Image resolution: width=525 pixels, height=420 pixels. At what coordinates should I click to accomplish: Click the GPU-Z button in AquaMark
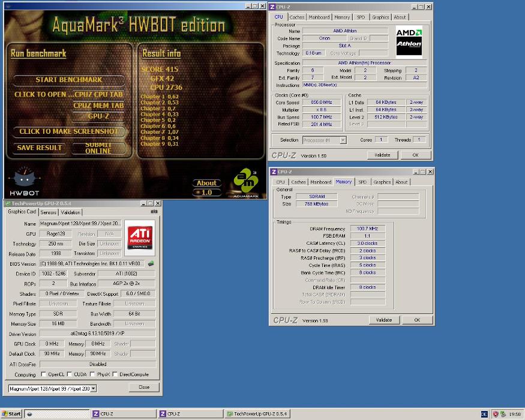click(99, 116)
